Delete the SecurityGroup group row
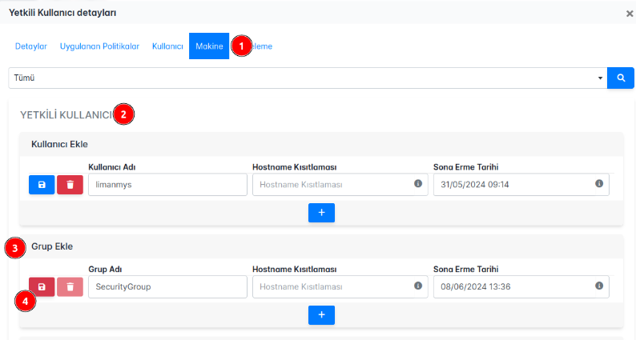644x340 pixels. 70,286
